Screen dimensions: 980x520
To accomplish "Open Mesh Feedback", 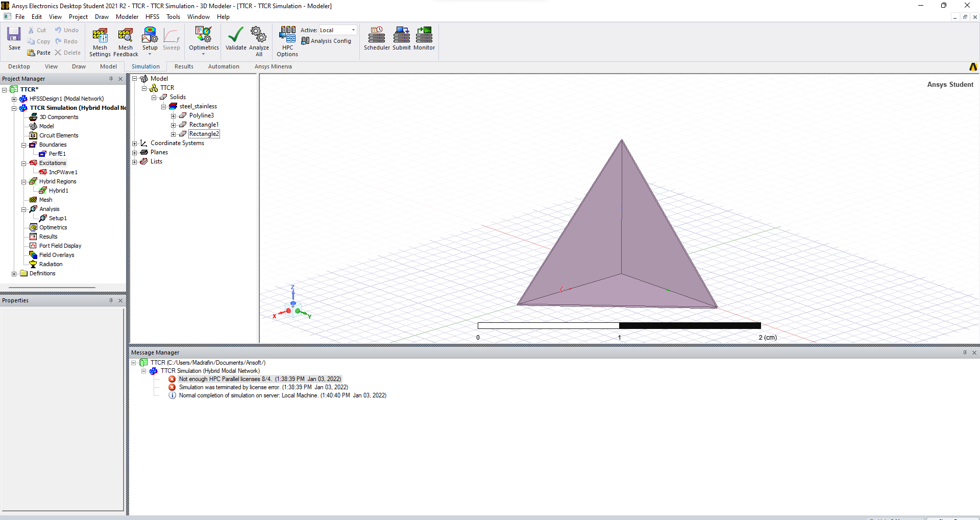I will (x=126, y=41).
